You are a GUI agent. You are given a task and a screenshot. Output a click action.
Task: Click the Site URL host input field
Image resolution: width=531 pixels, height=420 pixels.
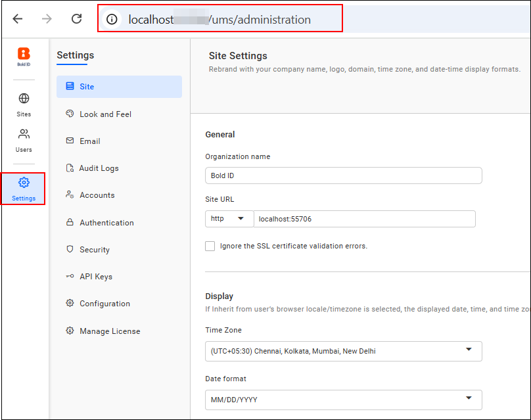coord(364,219)
